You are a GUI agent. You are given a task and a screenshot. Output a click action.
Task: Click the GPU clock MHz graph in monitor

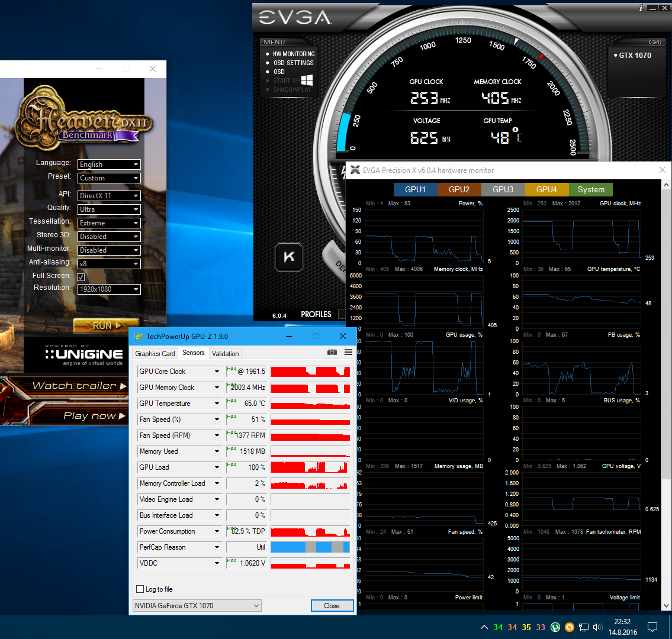581,236
